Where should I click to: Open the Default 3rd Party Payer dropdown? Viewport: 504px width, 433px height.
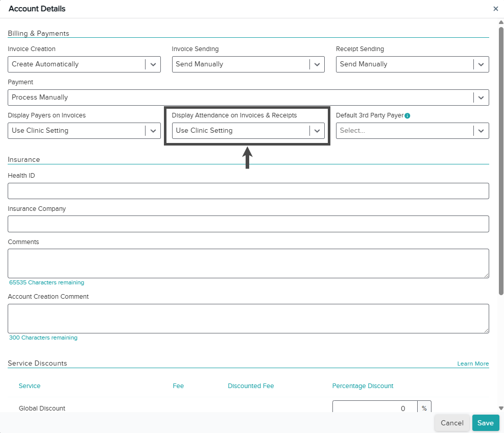pyautogui.click(x=413, y=131)
